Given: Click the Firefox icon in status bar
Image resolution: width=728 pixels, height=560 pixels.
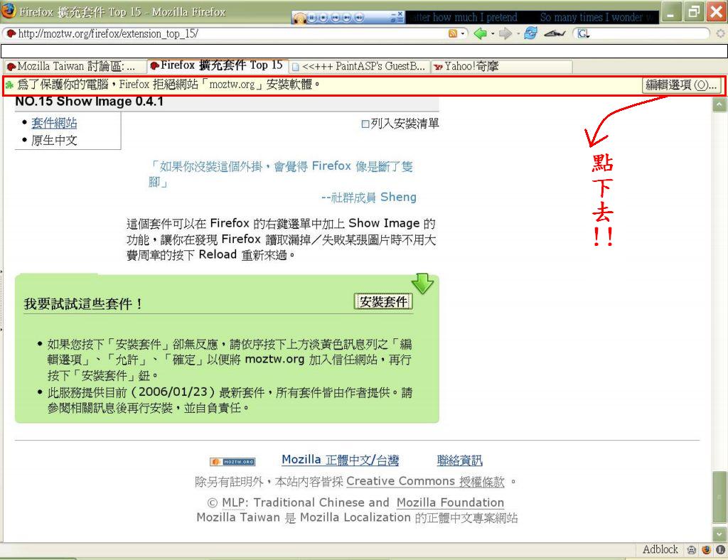Looking at the screenshot, I should (707, 550).
